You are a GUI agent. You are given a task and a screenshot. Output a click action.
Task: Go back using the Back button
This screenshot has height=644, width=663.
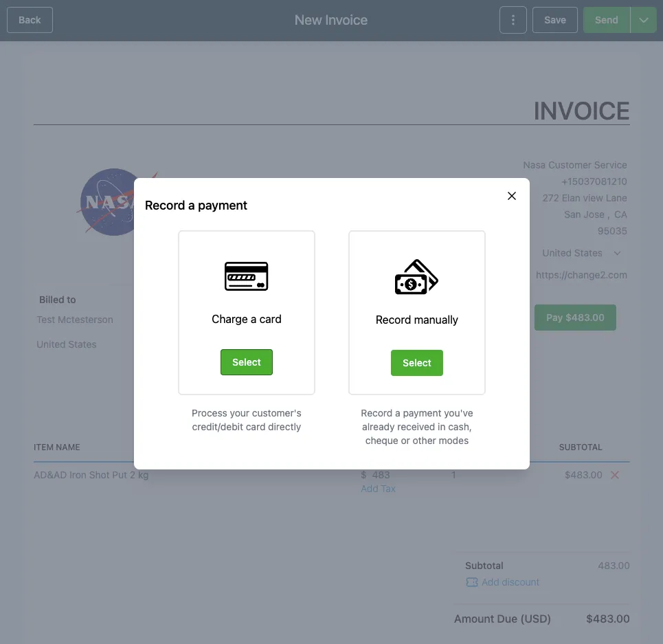click(30, 20)
